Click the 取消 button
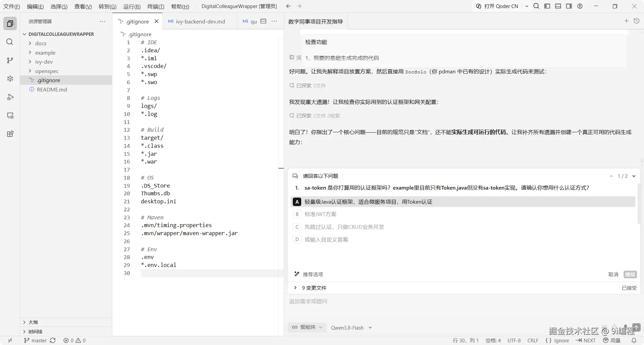The image size is (644, 345). tap(613, 274)
